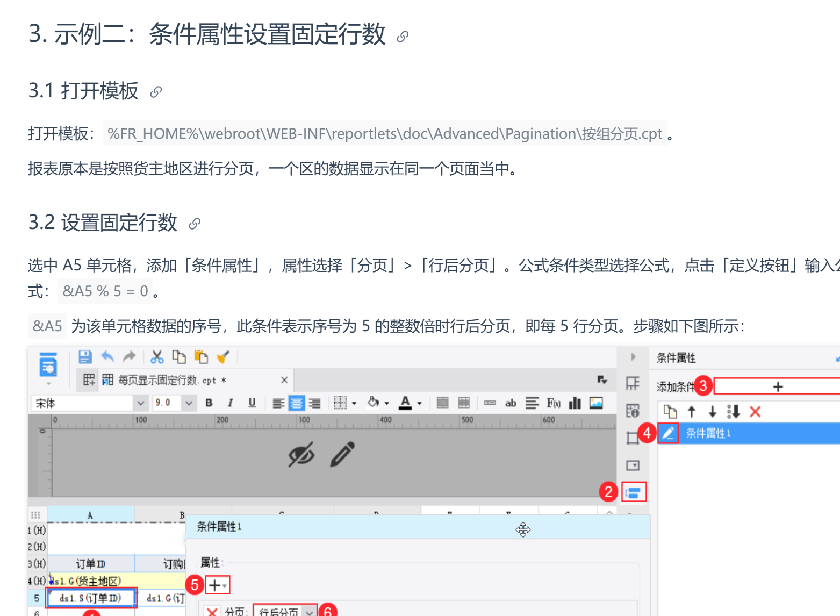Click the background fill bucket swatch
This screenshot has width=840, height=616.
(374, 402)
